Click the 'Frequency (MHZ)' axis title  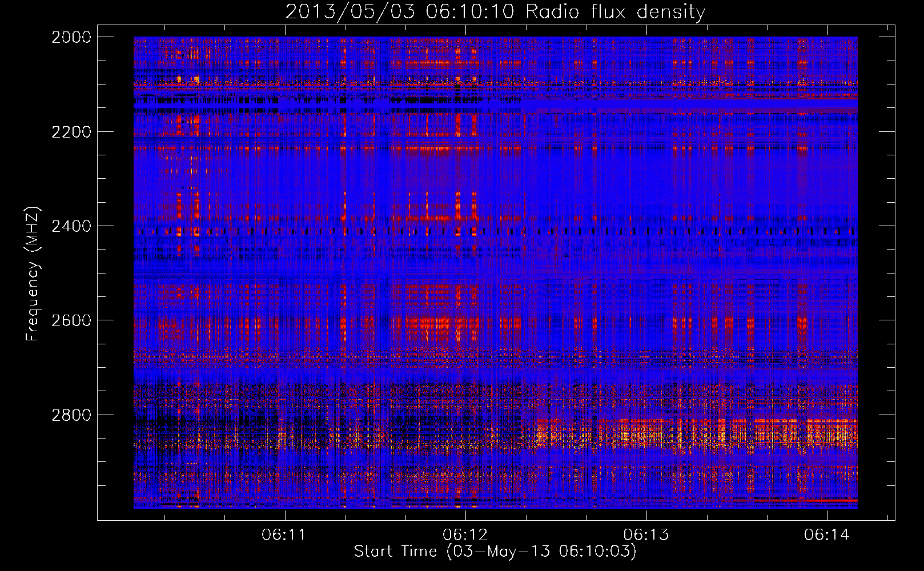(x=33, y=274)
